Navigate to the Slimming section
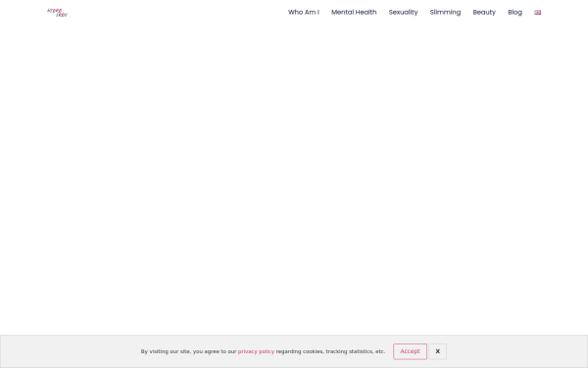This screenshot has width=588, height=368. [445, 13]
